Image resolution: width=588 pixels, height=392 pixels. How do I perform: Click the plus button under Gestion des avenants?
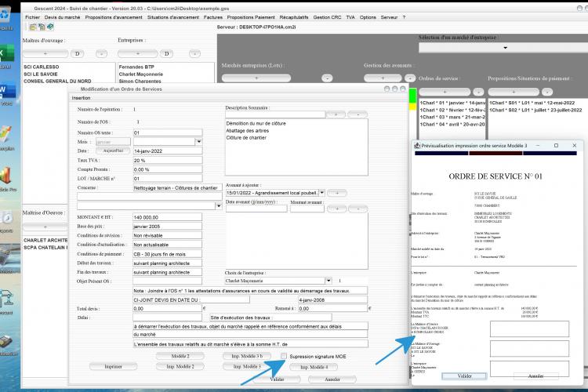click(383, 78)
